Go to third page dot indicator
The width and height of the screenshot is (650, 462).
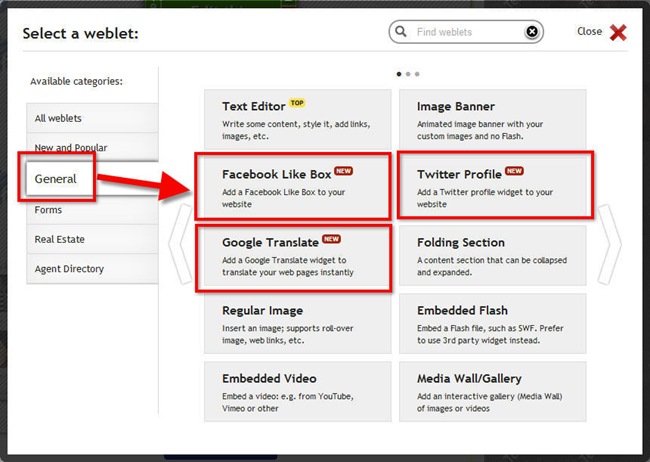[417, 74]
